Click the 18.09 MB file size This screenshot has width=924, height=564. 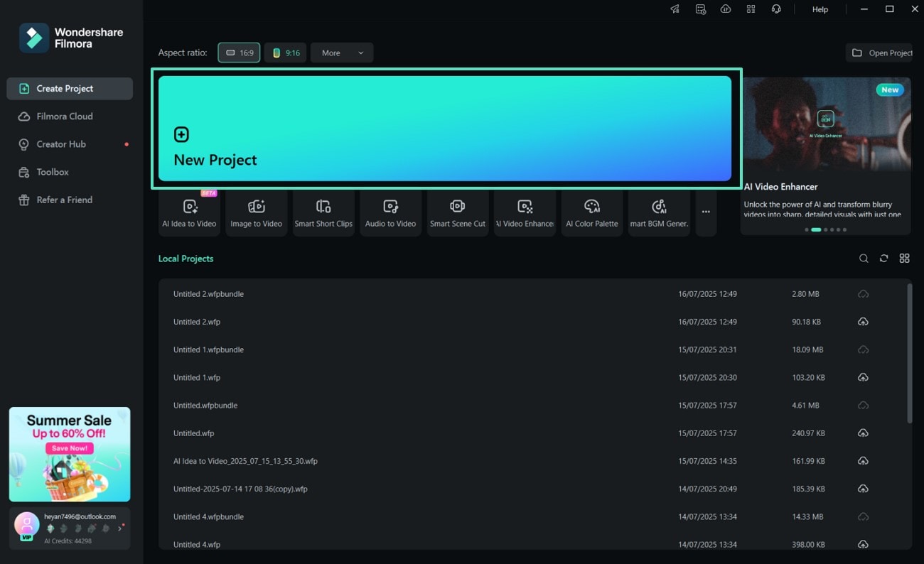point(807,349)
